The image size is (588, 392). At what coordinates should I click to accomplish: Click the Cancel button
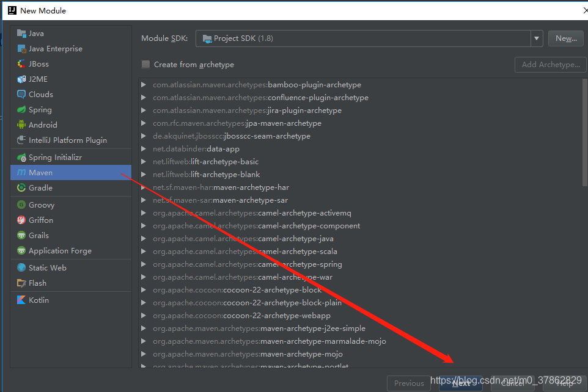513,383
